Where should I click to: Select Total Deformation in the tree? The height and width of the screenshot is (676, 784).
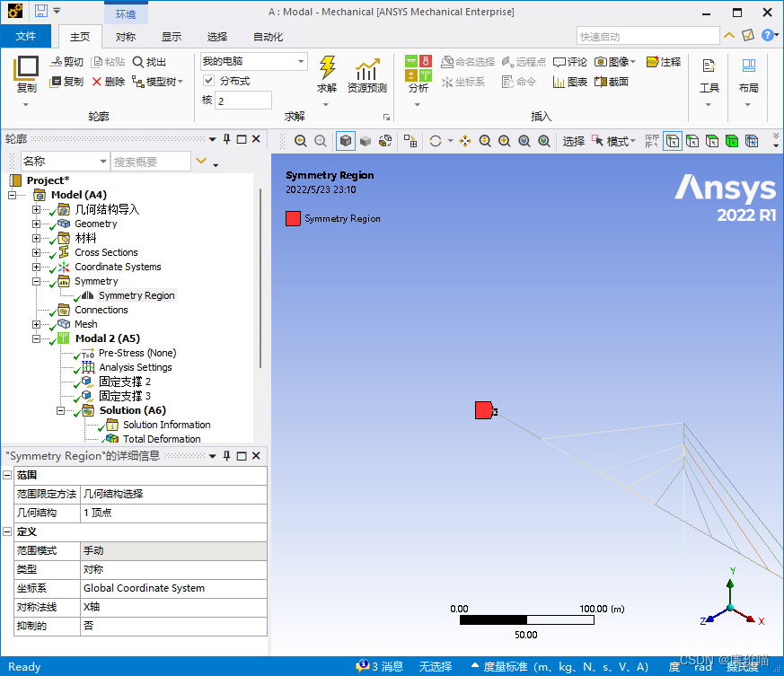pos(162,438)
